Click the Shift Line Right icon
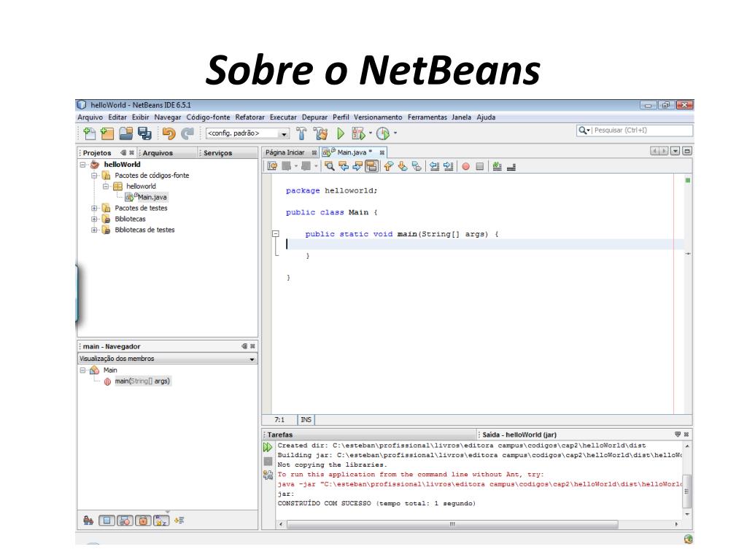 (449, 166)
